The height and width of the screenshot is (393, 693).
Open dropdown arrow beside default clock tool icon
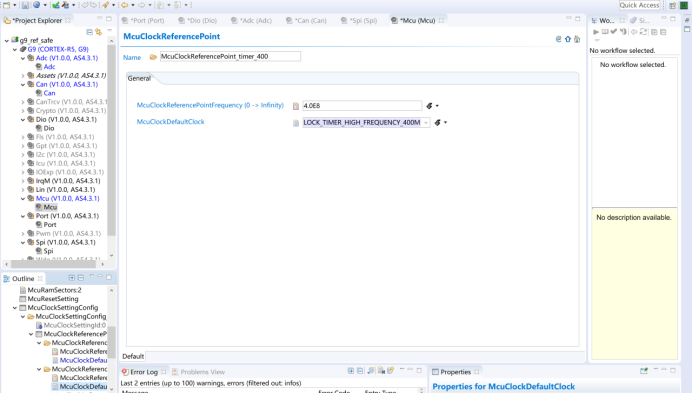(x=446, y=122)
